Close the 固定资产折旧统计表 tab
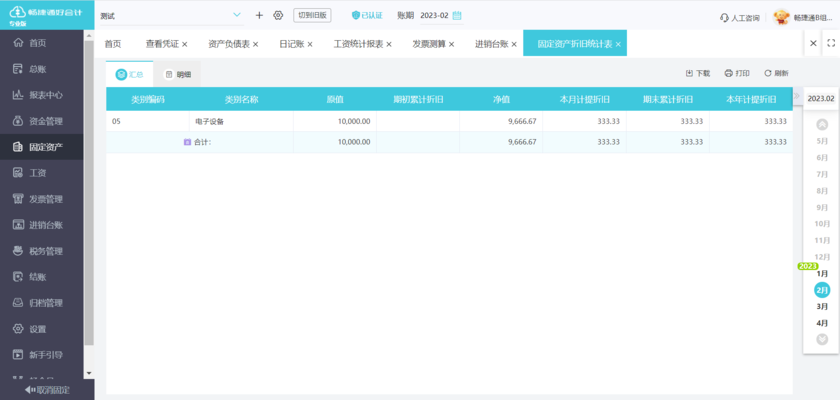Screen dimensions: 840x400 [619, 44]
